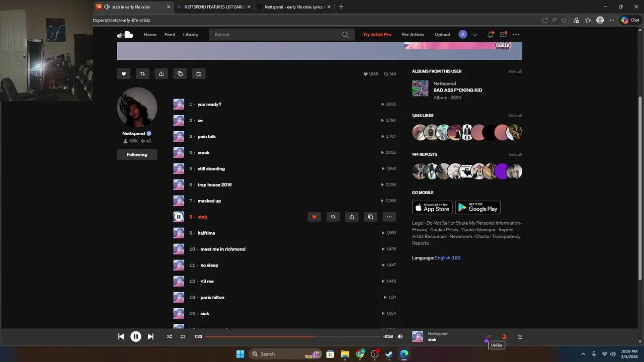The image size is (644, 362).
Task: Share the stab track
Action: (352, 217)
